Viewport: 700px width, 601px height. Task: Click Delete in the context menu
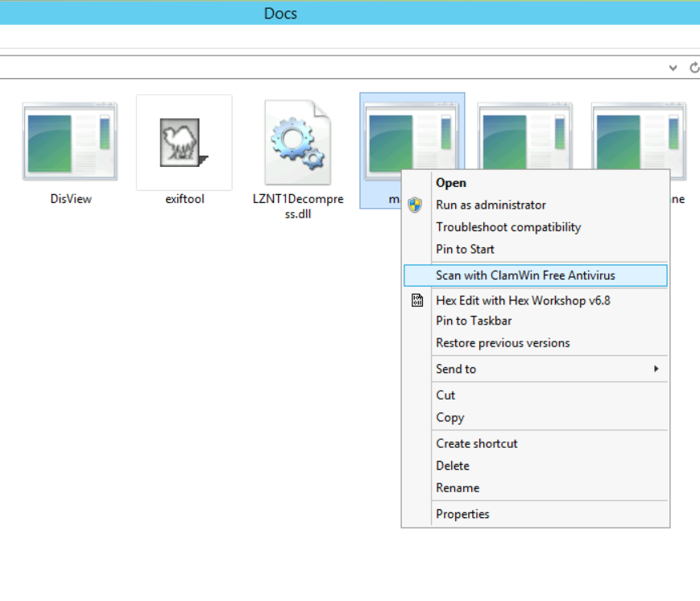452,466
